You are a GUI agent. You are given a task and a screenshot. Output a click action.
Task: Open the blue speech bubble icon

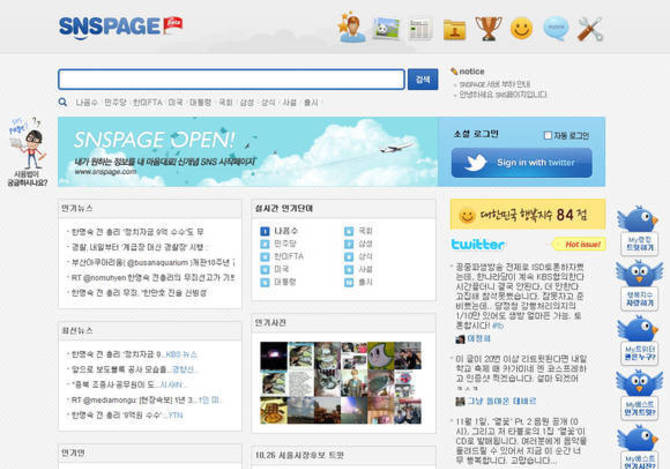point(555,28)
